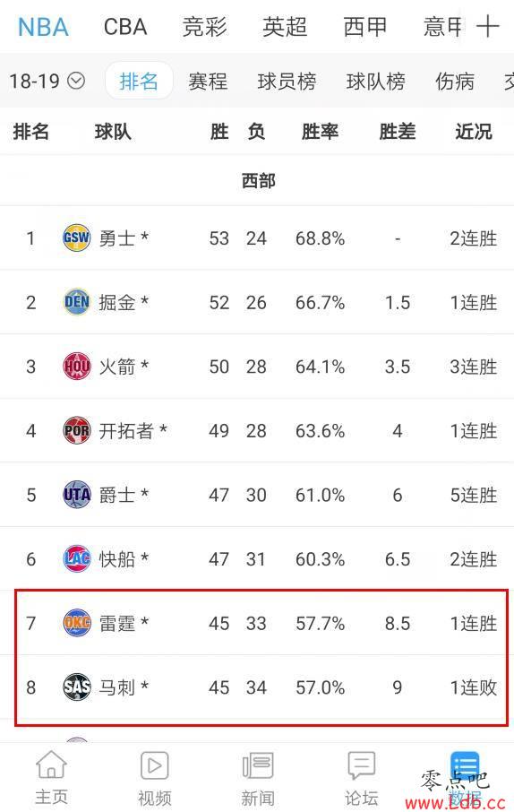Expand the 18-19 season dropdown
The width and height of the screenshot is (514, 812).
(47, 81)
